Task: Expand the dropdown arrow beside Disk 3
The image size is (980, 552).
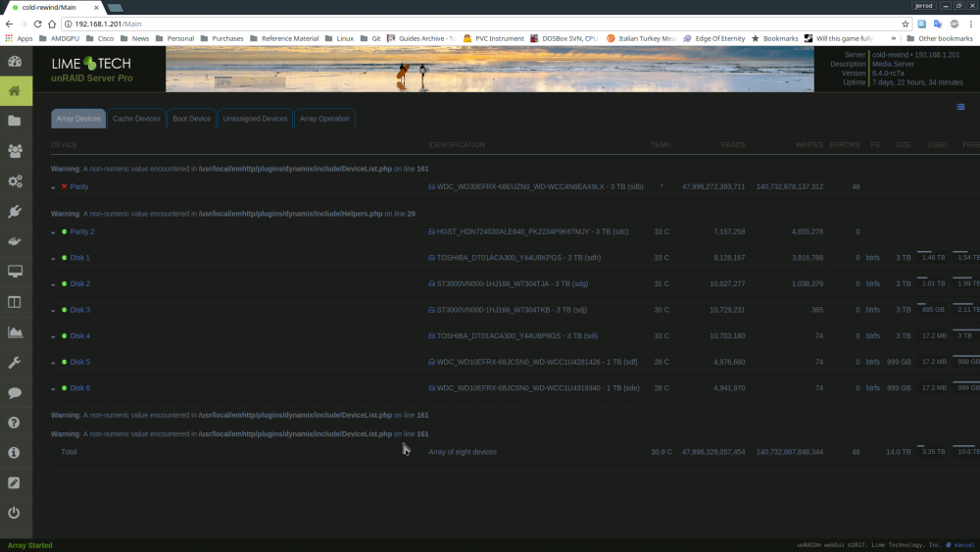Action: pyautogui.click(x=53, y=311)
